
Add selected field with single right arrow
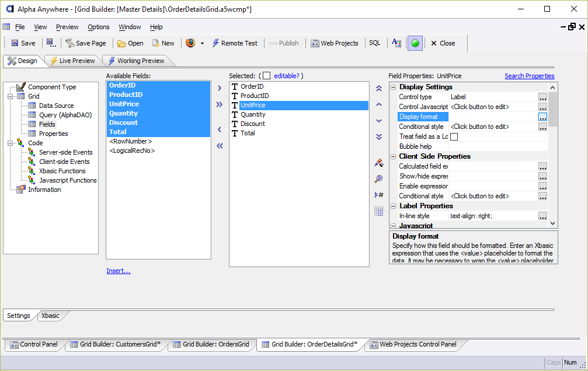(x=220, y=89)
